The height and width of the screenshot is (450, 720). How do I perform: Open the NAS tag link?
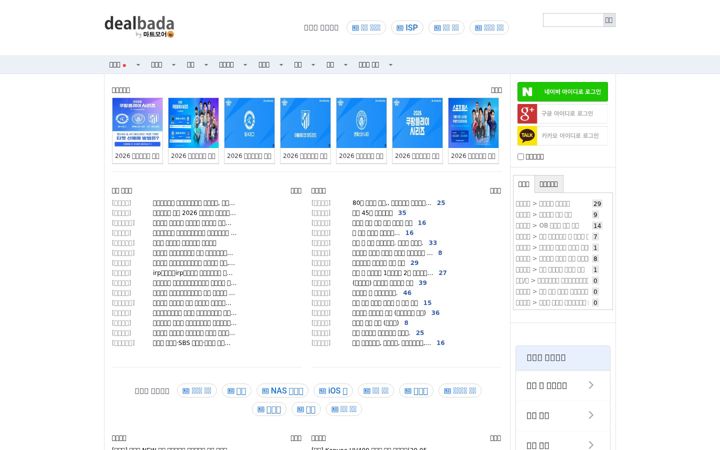(282, 391)
